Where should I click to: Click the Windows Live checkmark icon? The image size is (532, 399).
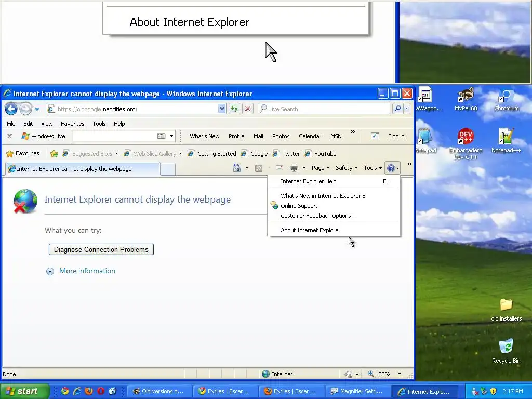click(375, 136)
